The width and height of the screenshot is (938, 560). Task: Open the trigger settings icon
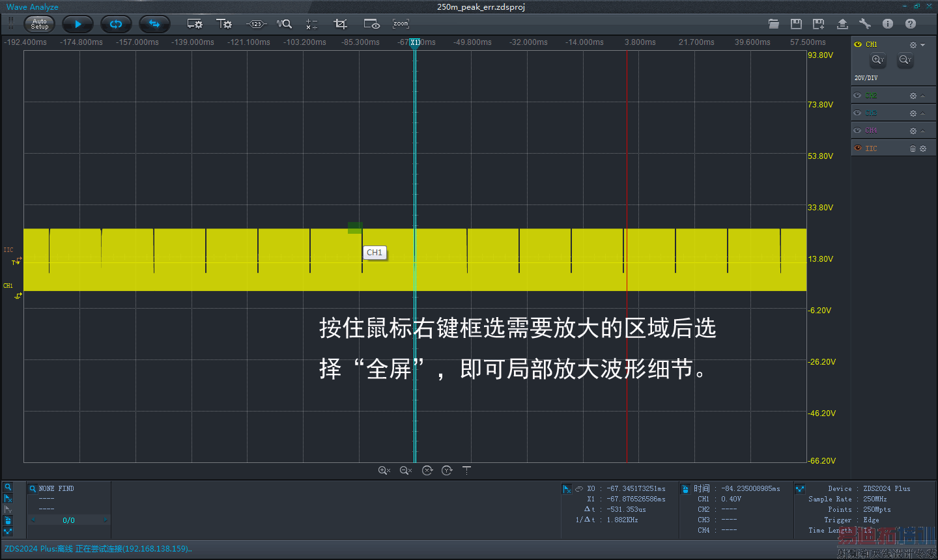pyautogui.click(x=223, y=24)
